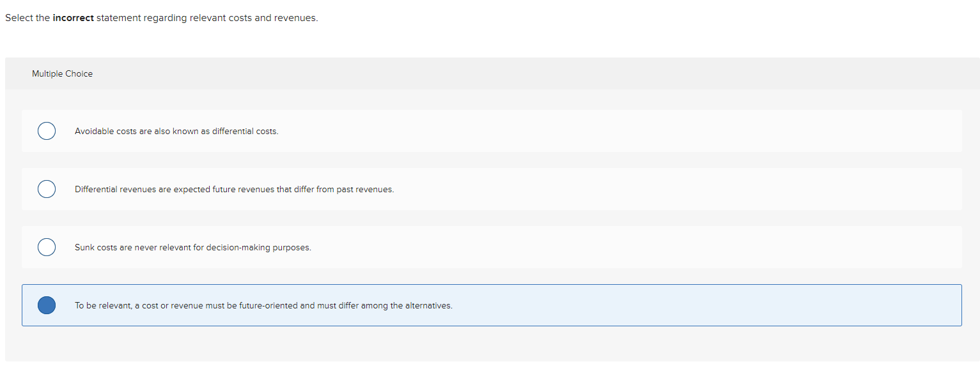
Task: Select the radio button beside the differential revenues statement
Action: (x=46, y=189)
